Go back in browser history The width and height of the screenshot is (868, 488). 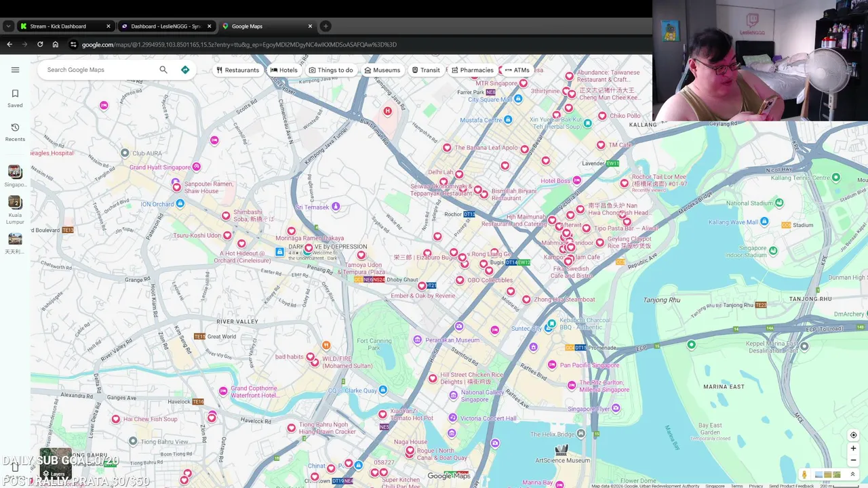pyautogui.click(x=9, y=45)
